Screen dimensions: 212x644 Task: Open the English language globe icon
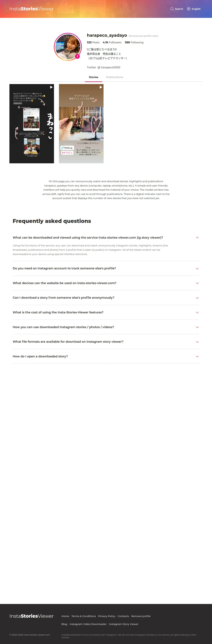point(189,9)
